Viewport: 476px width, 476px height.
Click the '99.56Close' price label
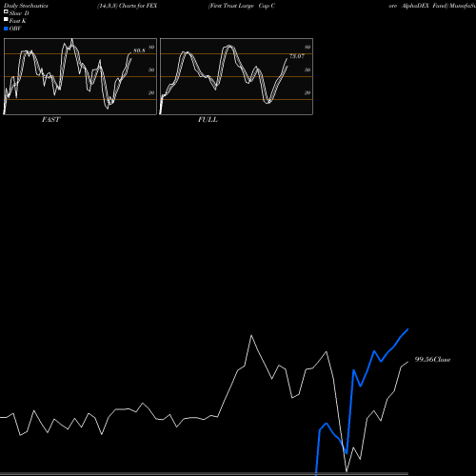click(x=432, y=360)
